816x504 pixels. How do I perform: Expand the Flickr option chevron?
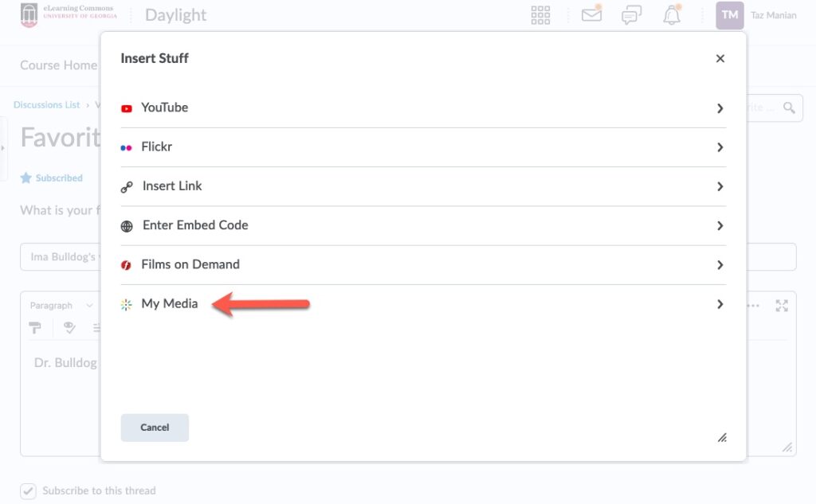point(720,147)
